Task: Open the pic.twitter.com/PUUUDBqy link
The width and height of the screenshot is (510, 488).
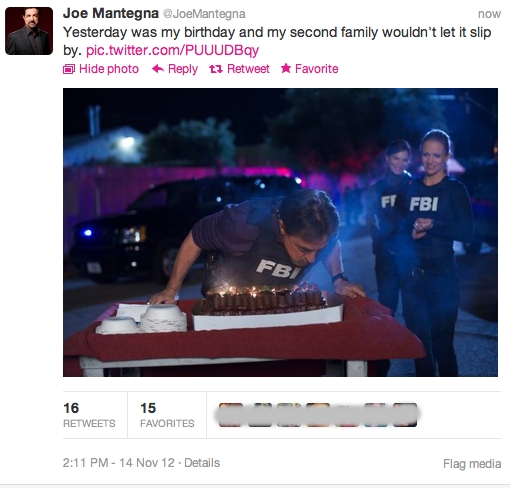Action: click(172, 50)
